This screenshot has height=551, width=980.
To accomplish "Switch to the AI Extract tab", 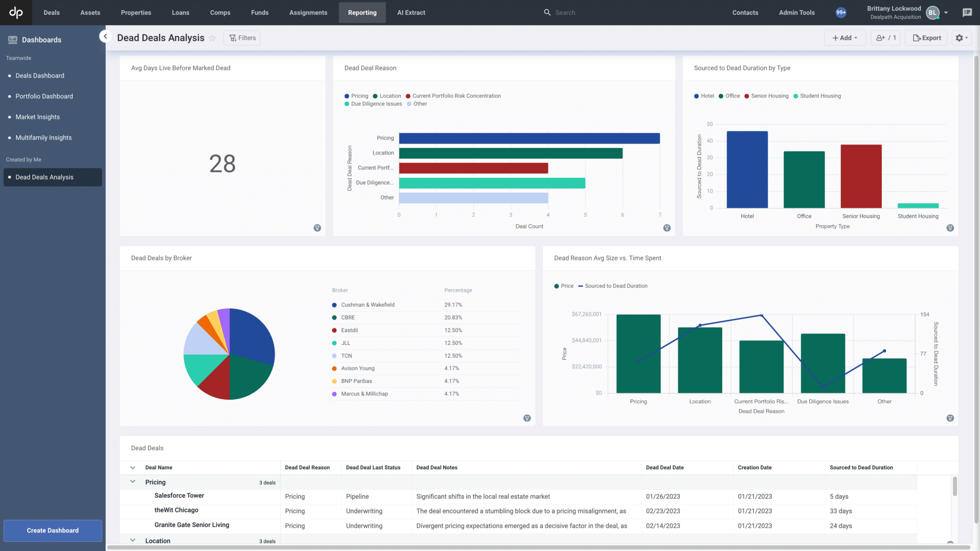I will click(411, 12).
